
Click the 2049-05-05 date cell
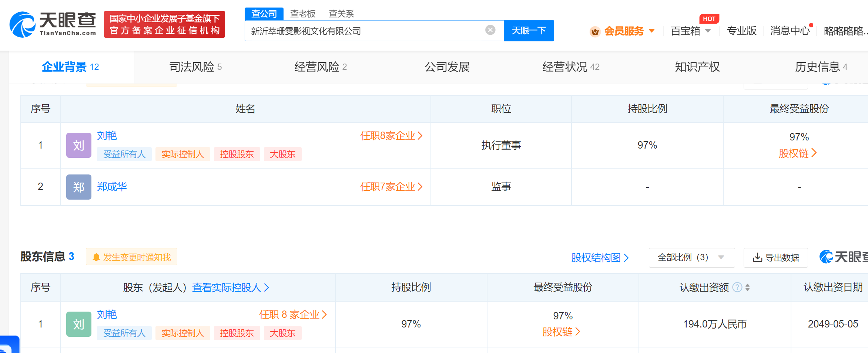(833, 324)
